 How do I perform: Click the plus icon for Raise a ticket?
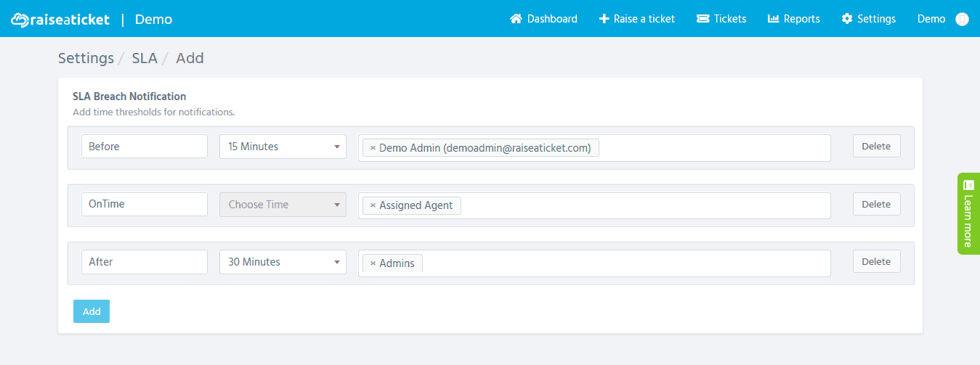coord(604,19)
